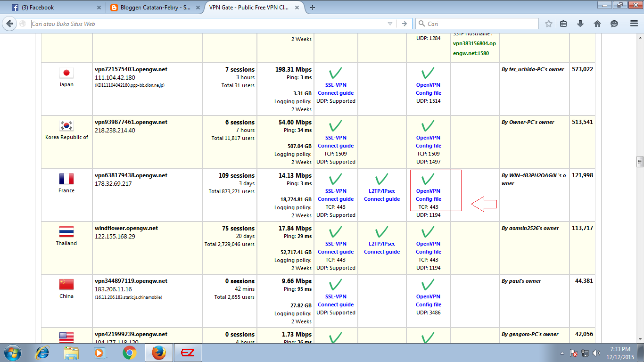Open network status icon in system tray
Screen dimensions: 644x362
(x=585, y=353)
